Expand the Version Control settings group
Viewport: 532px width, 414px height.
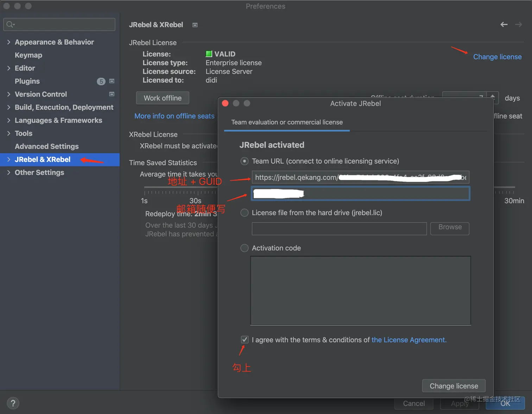click(x=9, y=94)
